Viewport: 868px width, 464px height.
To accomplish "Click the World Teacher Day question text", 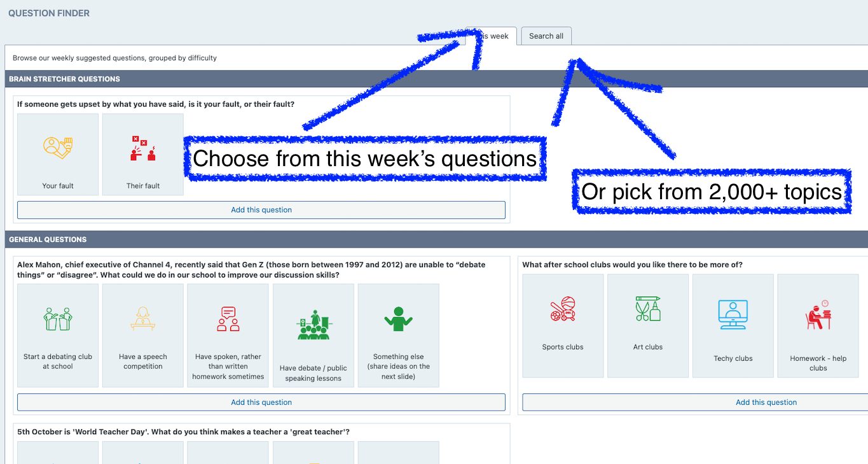I will click(x=183, y=432).
